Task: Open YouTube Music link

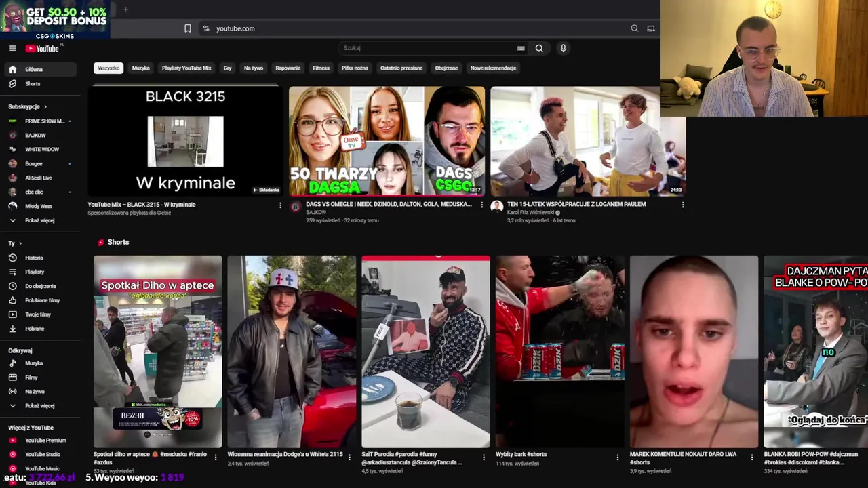Action: point(41,469)
